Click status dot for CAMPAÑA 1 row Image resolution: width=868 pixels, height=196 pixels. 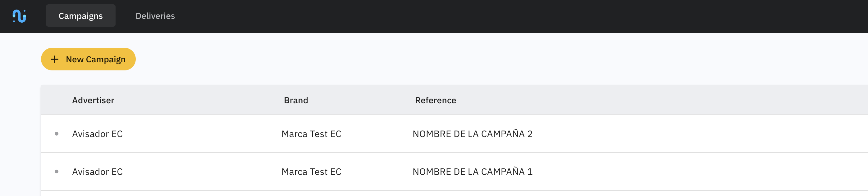(x=57, y=172)
